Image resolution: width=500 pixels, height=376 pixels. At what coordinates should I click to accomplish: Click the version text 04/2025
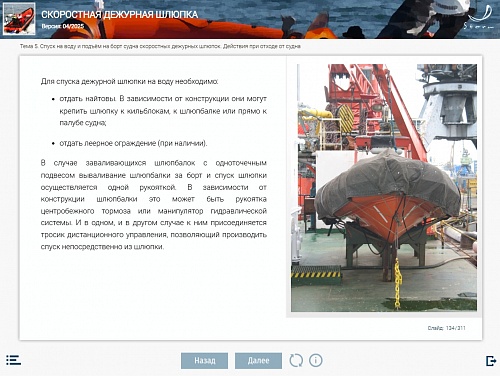point(63,26)
